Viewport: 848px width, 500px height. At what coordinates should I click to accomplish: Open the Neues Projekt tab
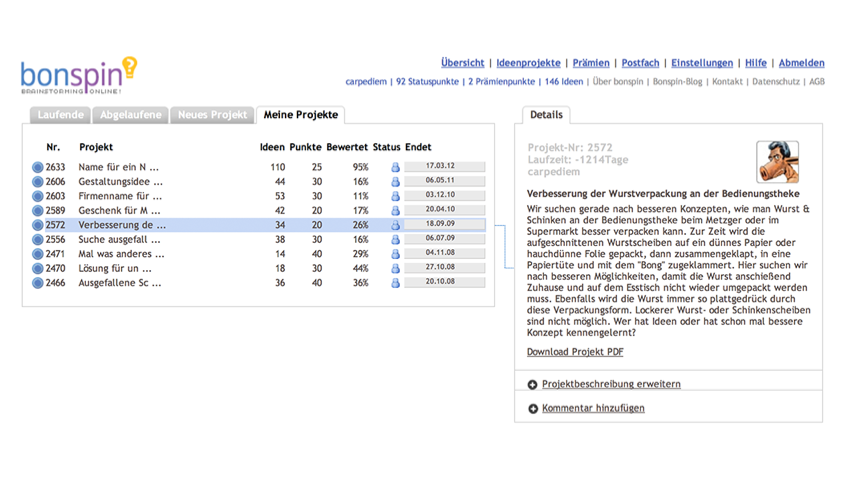pyautogui.click(x=212, y=115)
